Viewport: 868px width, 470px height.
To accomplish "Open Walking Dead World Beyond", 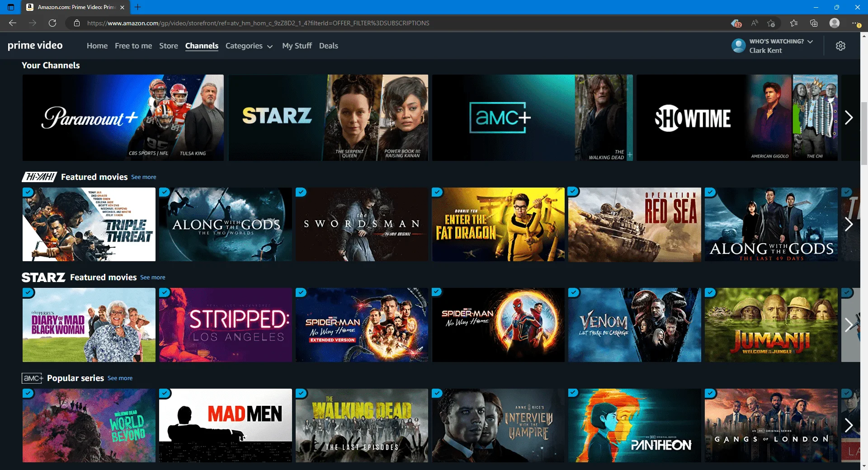I will click(x=89, y=425).
